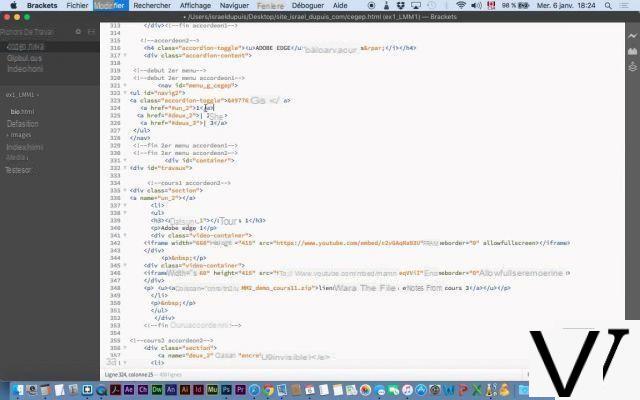Open the Modifier menu
This screenshot has height=400, width=640.
[x=109, y=6]
